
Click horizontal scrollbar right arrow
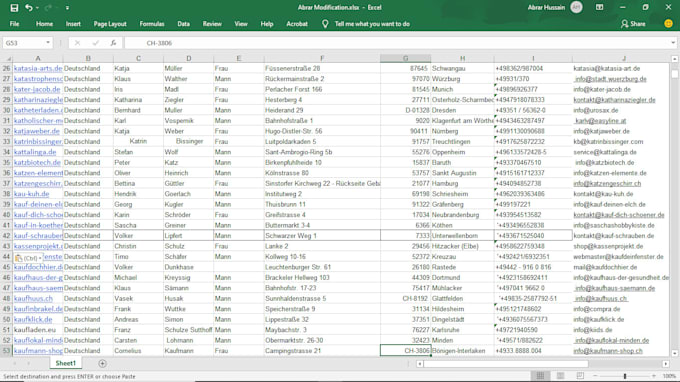[666, 364]
